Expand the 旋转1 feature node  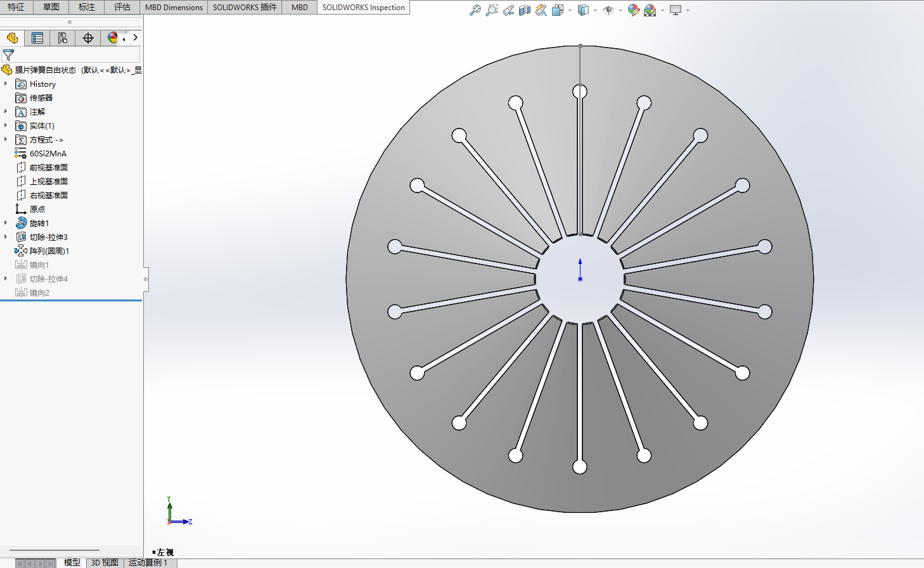pyautogui.click(x=6, y=223)
